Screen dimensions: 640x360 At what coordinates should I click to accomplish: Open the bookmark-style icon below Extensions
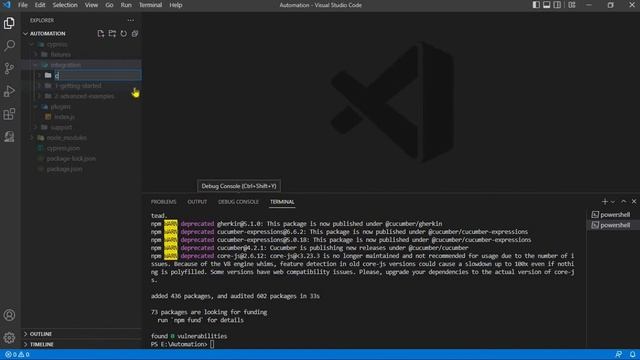click(x=9, y=137)
